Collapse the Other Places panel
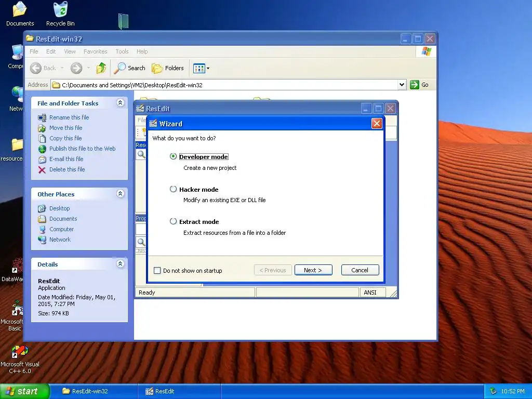The height and width of the screenshot is (399, 532). coord(120,193)
